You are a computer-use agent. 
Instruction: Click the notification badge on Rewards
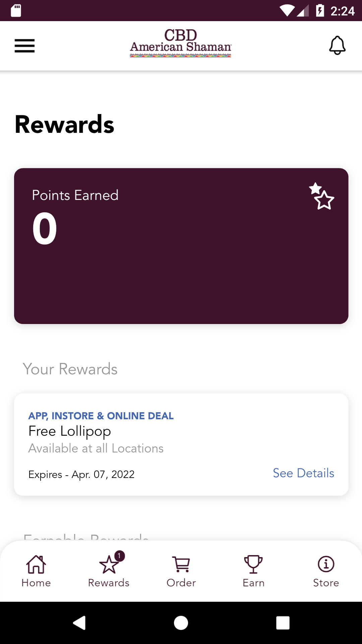pos(119,556)
